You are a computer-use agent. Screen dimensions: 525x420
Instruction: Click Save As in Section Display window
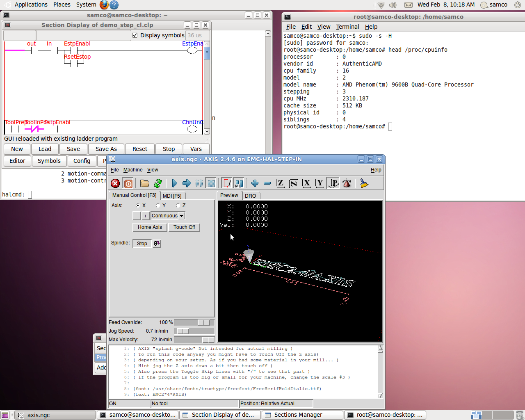pyautogui.click(x=106, y=149)
